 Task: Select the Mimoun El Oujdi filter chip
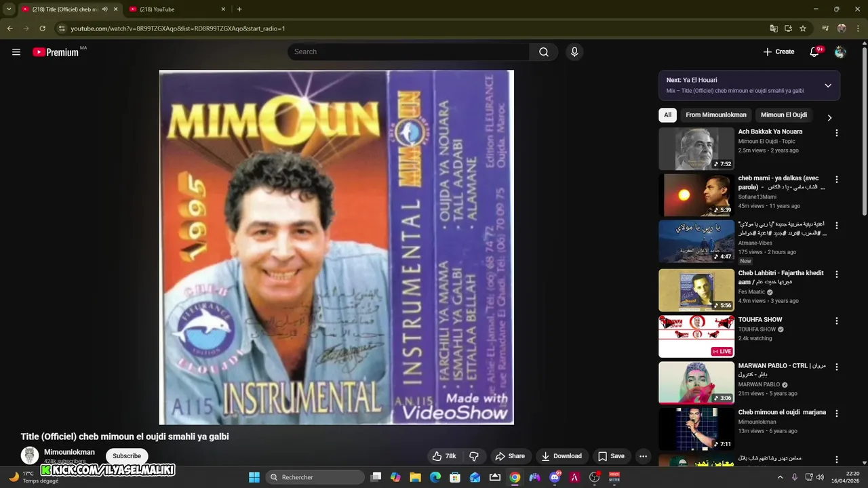(784, 115)
